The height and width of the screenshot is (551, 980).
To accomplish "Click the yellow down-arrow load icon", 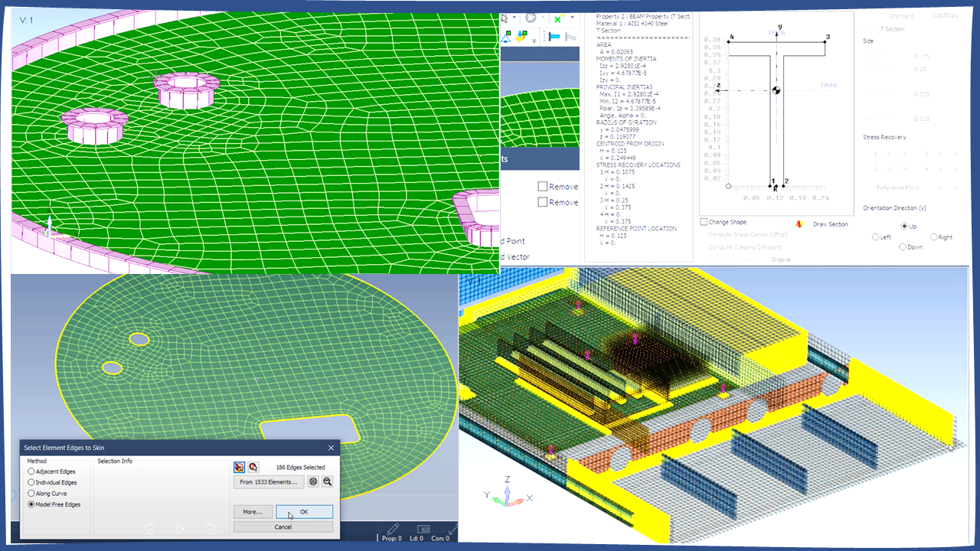I will 523,36.
